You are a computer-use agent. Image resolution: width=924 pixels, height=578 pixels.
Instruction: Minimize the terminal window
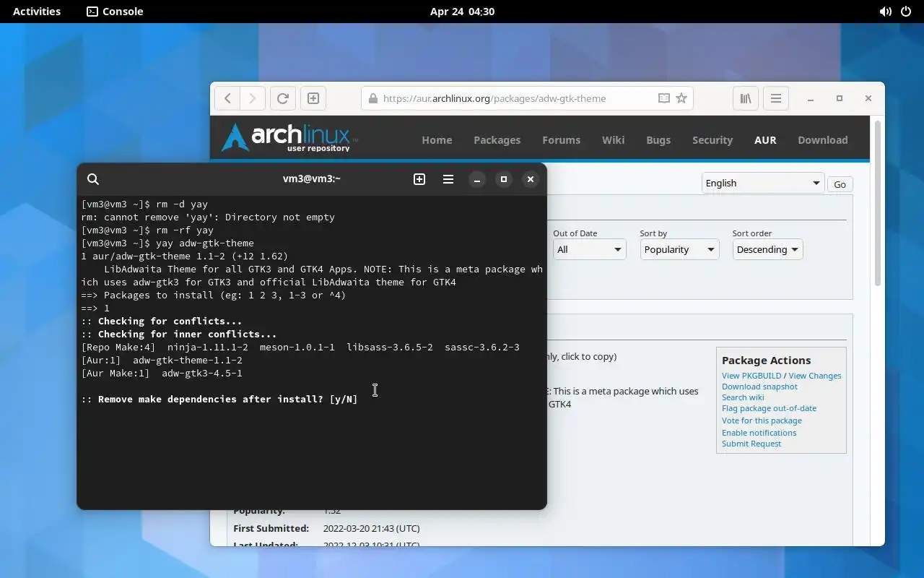pos(477,179)
